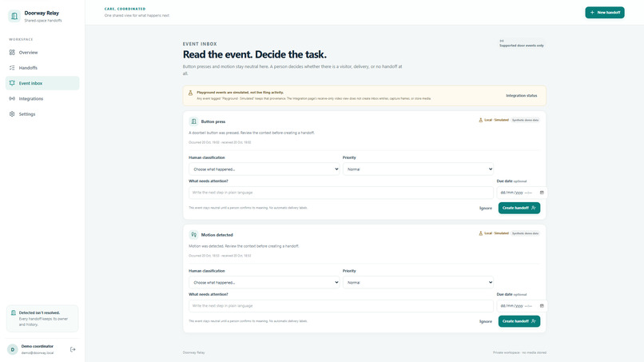Go to Handoffs in the sidebar
Screen dimensions: 644x362
click(42, 68)
